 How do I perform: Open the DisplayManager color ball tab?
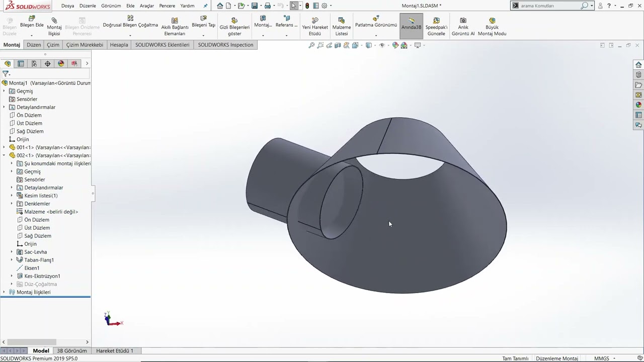tap(61, 63)
